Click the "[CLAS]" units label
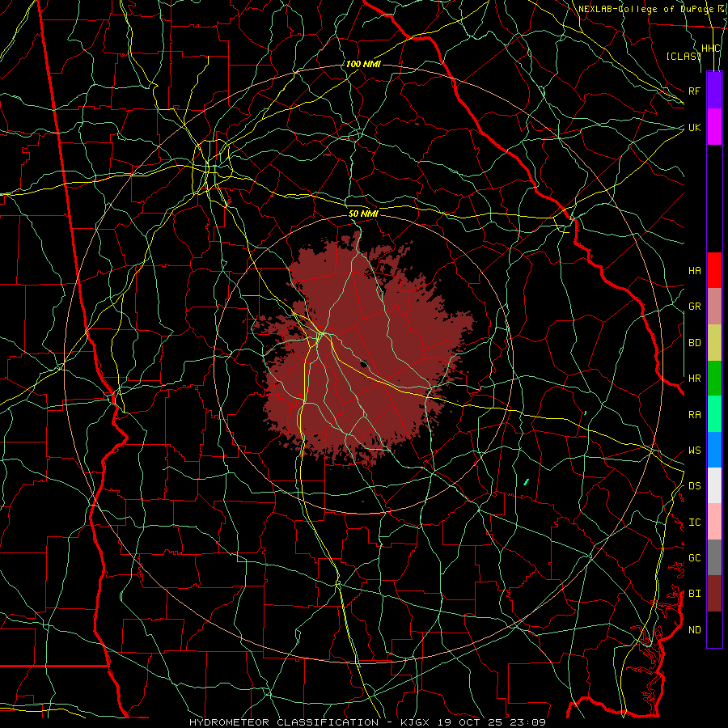Screen dimensions: 728x728 pos(683,56)
